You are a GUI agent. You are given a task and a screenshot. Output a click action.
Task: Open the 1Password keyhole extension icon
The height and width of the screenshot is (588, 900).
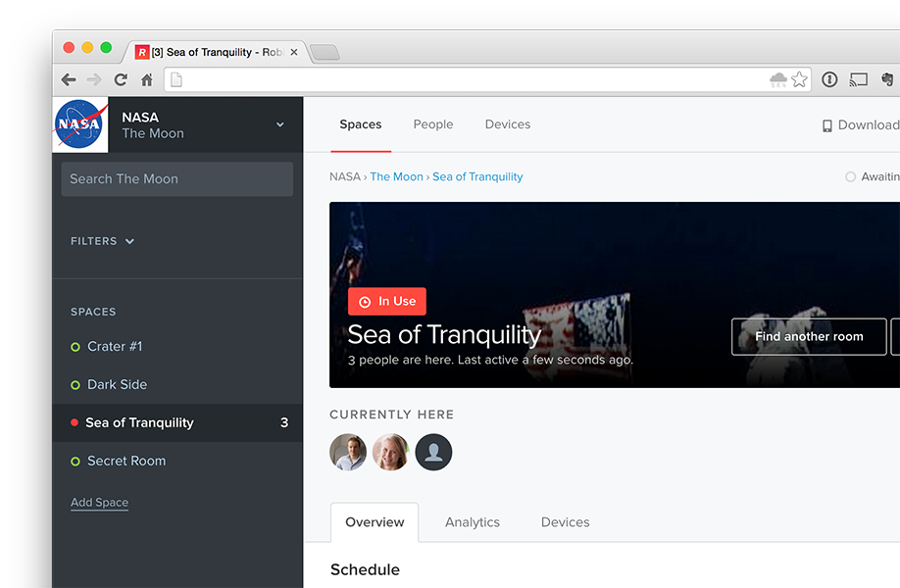(829, 79)
